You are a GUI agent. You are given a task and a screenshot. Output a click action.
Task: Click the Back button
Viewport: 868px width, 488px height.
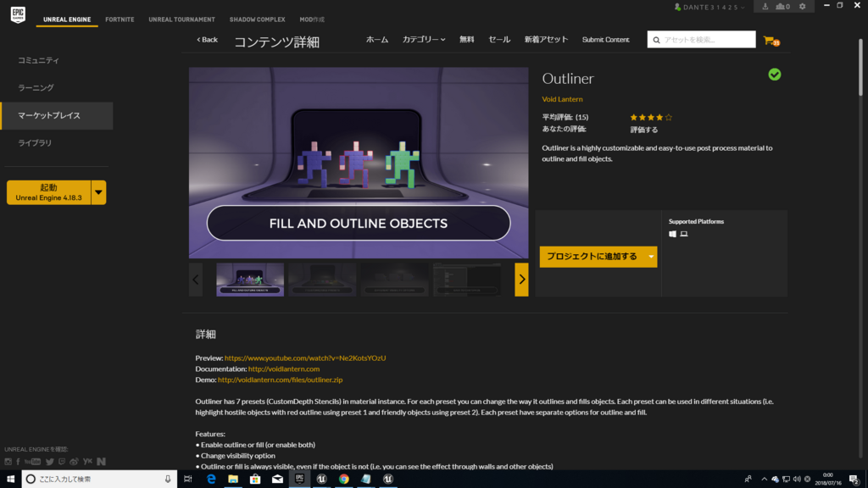205,39
